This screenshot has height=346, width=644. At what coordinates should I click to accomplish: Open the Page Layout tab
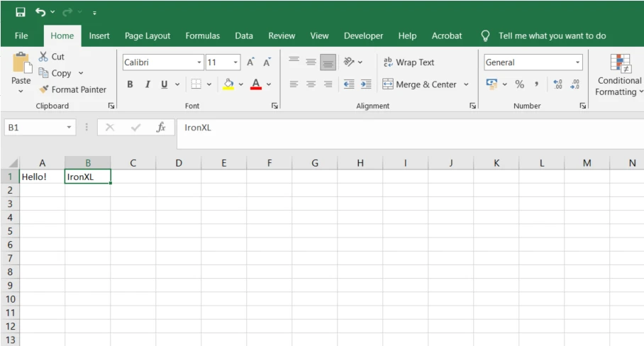(x=148, y=35)
